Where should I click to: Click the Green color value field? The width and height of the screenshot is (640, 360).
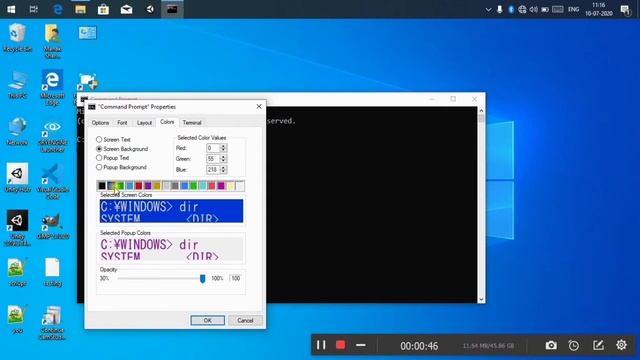coord(213,159)
